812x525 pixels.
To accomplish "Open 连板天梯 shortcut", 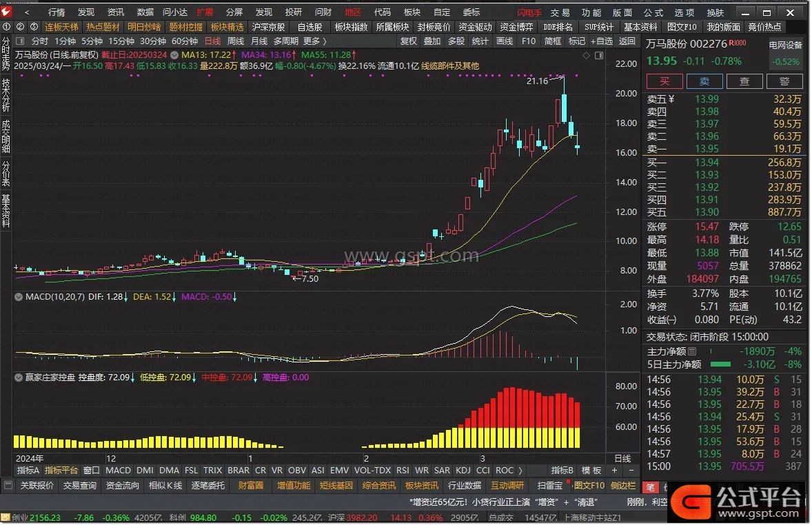I will coord(61,26).
